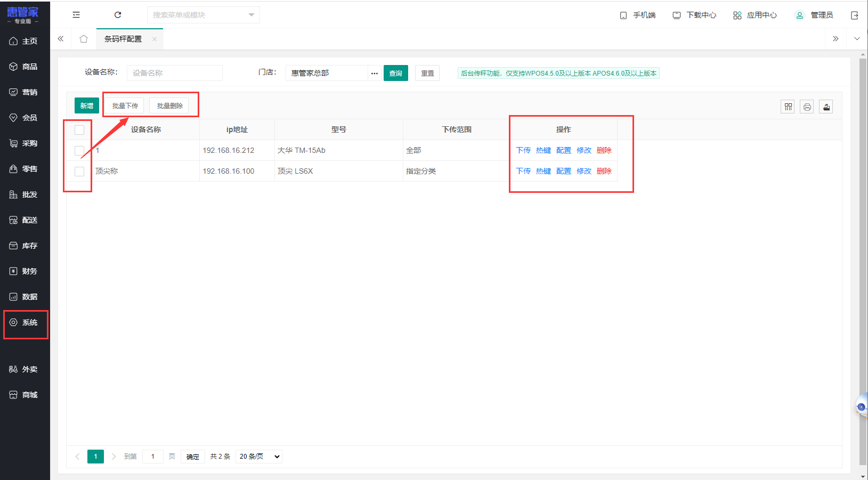Screen dimensions: 868x480
Task: Click the refresh page icon
Action: coord(118,15)
